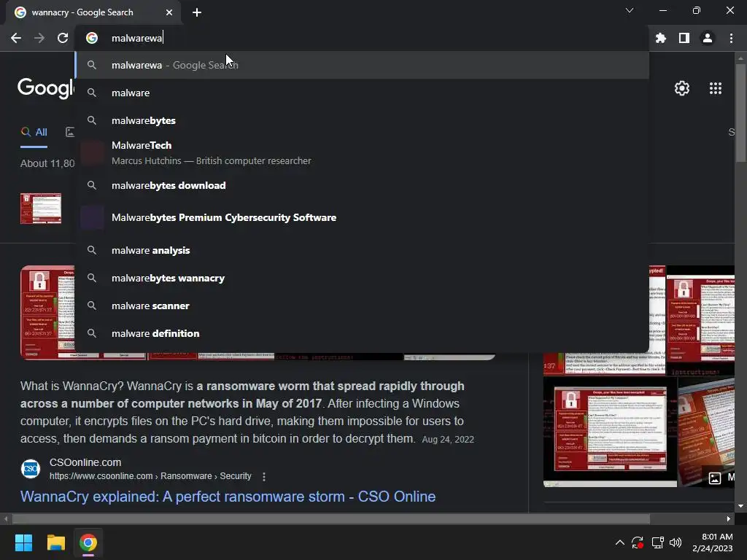The image size is (747, 560).
Task: Click the scroll-down arrow on vertical scrollbar
Action: (740, 506)
